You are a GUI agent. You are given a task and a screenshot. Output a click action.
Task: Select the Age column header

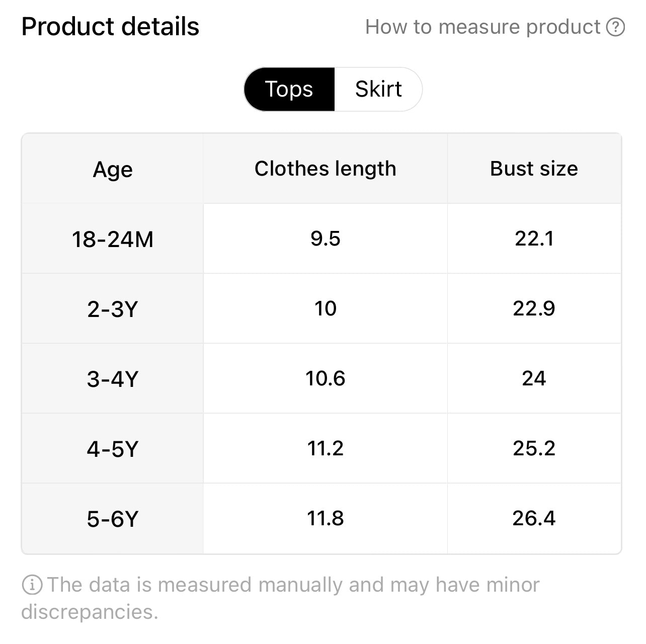(113, 169)
